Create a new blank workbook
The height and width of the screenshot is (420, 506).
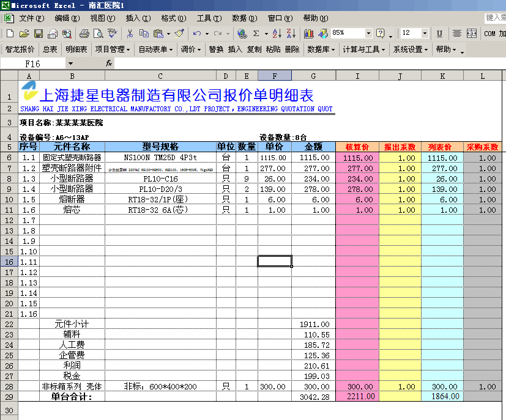point(10,33)
